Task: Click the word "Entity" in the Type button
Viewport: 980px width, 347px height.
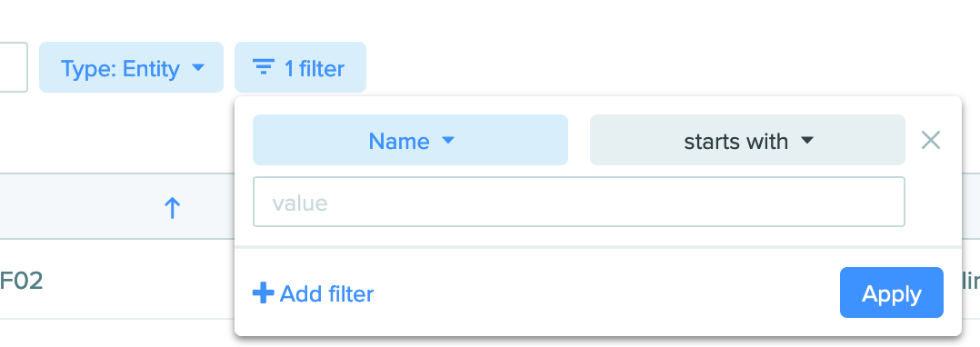Action: [151, 68]
